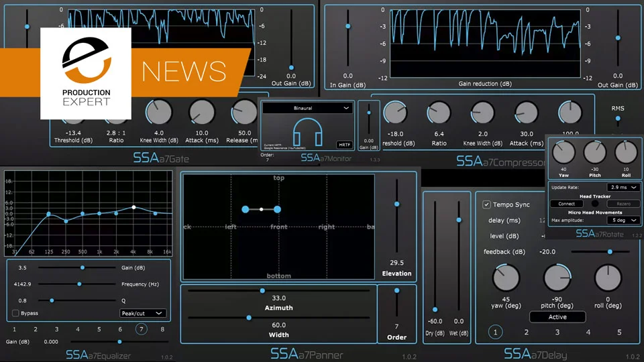Click the pitch (deg) knob in a7Delay
The image size is (644, 362).
pyautogui.click(x=557, y=278)
